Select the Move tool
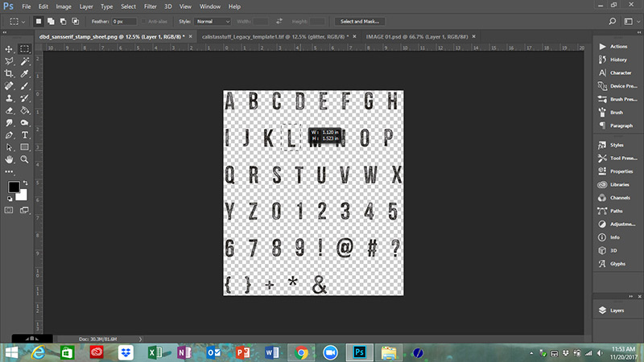Image resolution: width=644 pixels, height=362 pixels. click(10, 49)
